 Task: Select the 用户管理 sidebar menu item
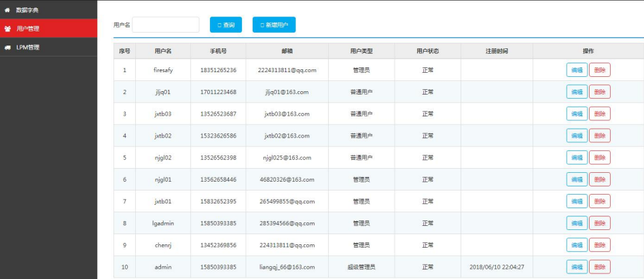[28, 29]
